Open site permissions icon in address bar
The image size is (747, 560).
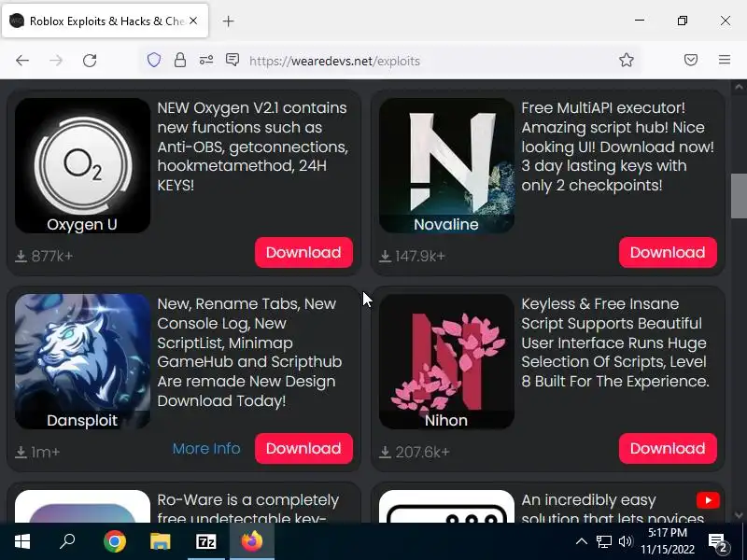(206, 60)
